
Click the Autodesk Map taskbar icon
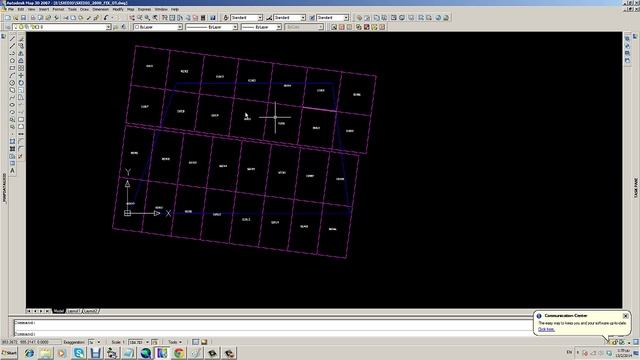pyautogui.click(x=162, y=353)
